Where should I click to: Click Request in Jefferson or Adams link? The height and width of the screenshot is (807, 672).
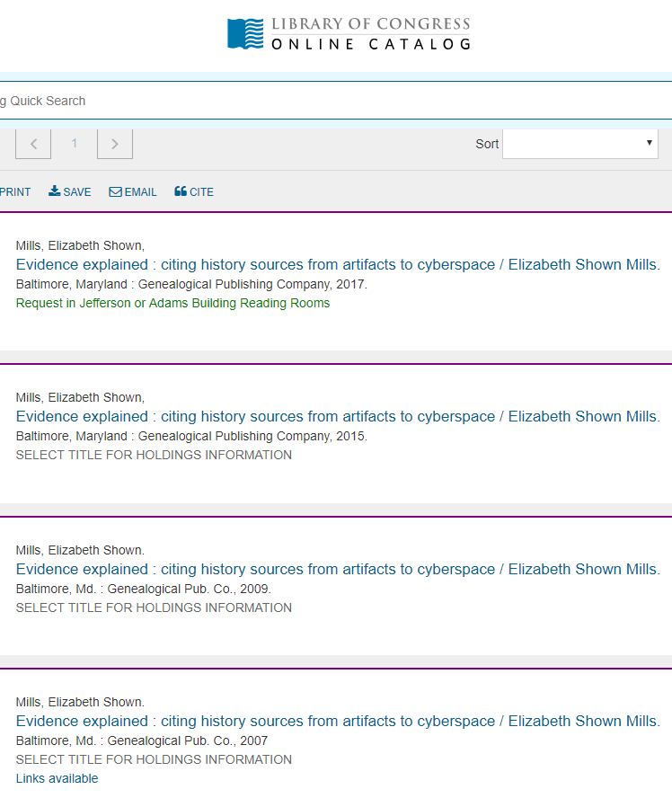point(172,303)
